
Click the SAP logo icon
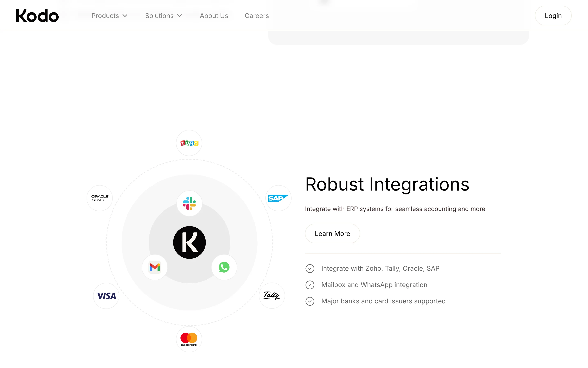pos(278,198)
